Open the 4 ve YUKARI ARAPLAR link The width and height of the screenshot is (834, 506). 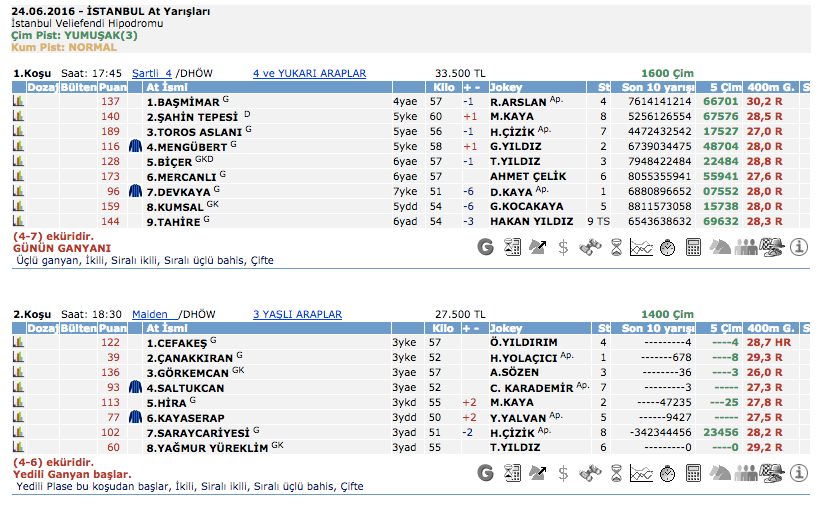click(x=309, y=73)
